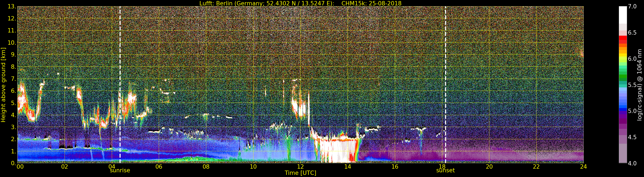Click the '11.' height tick label
This screenshot has width=644, height=177.
tap(12, 31)
